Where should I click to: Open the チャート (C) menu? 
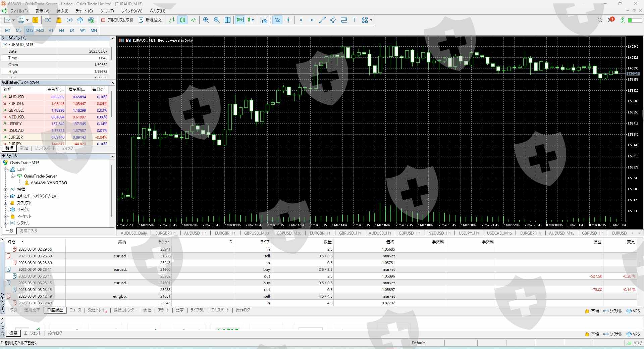(x=84, y=11)
